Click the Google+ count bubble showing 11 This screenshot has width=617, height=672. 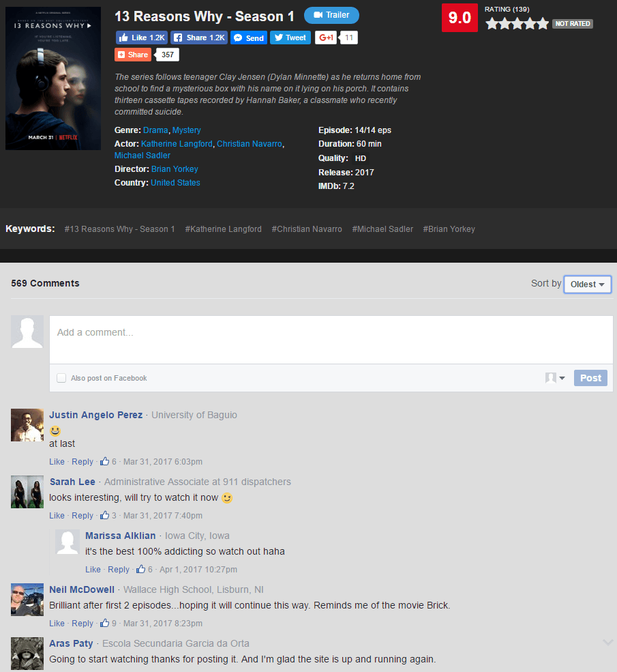(348, 38)
